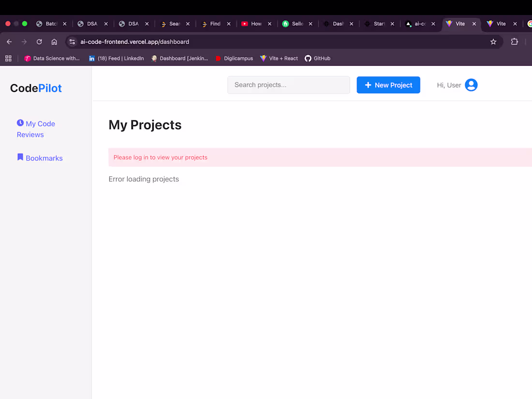
Task: Click the '+ New Project' button
Action: coord(388,85)
